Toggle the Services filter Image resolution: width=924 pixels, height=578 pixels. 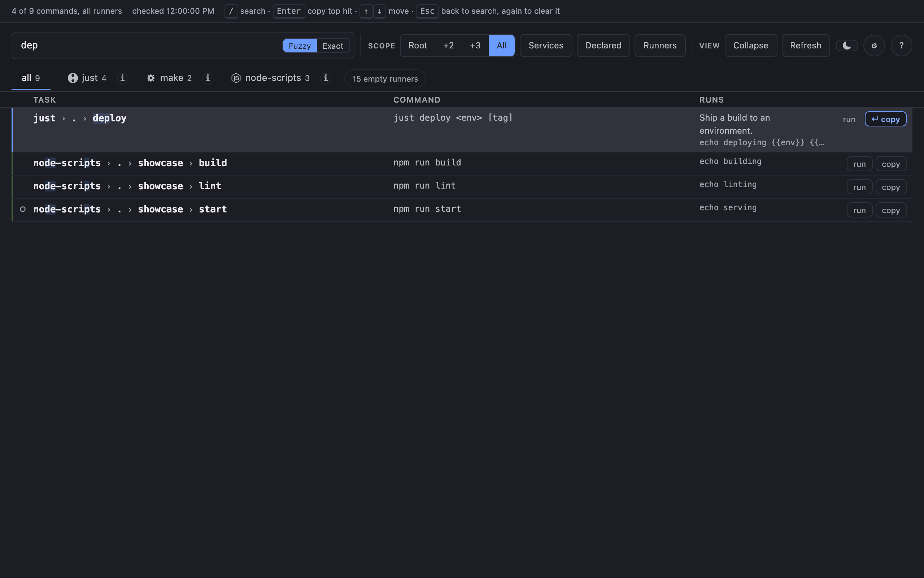tap(546, 46)
